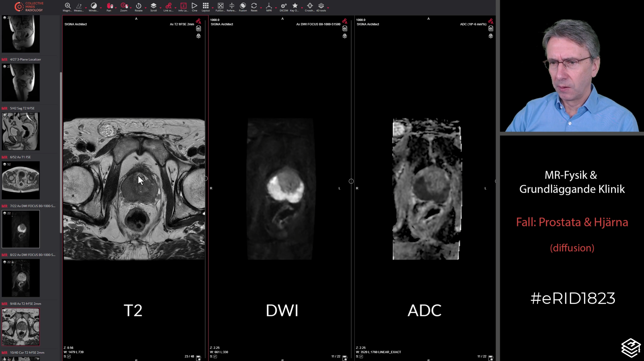644x361 pixels.
Task: Enable the Fusion tool
Action: tap(243, 7)
